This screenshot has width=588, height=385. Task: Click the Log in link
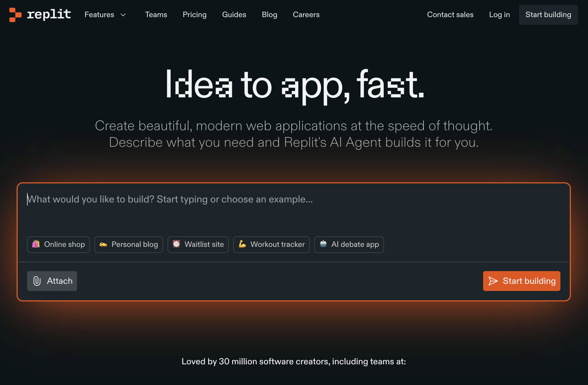point(499,15)
